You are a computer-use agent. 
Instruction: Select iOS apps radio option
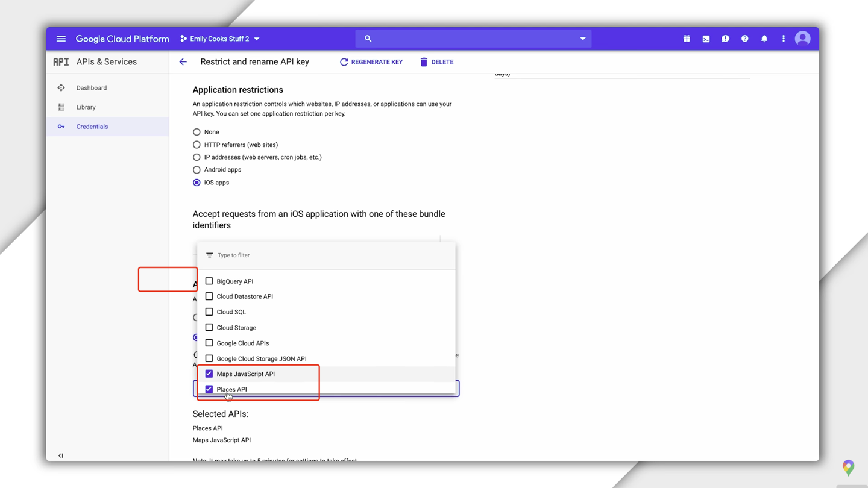coord(197,183)
